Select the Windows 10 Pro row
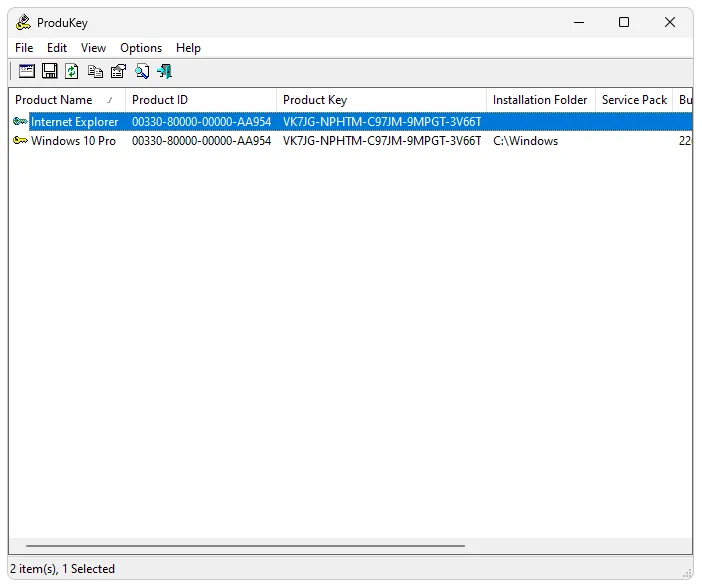 [351, 141]
